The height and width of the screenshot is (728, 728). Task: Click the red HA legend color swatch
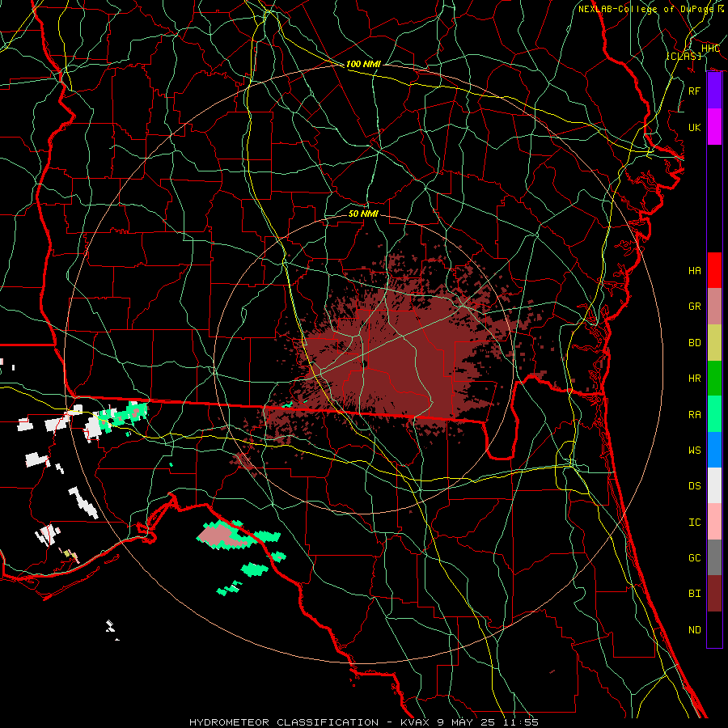714,270
